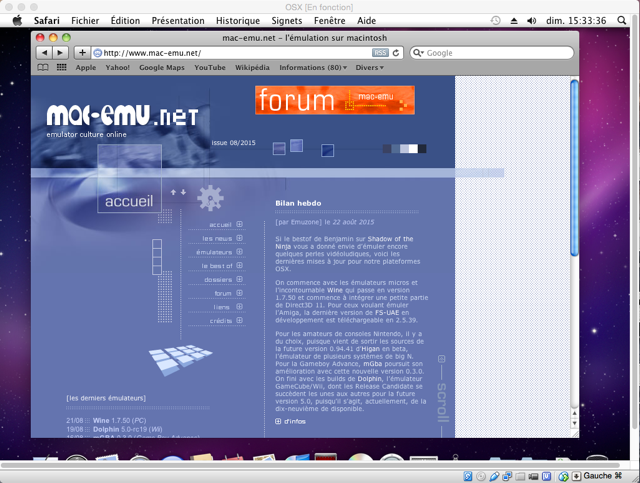Open the YouTube bookmark
The width and height of the screenshot is (640, 483).
210,67
